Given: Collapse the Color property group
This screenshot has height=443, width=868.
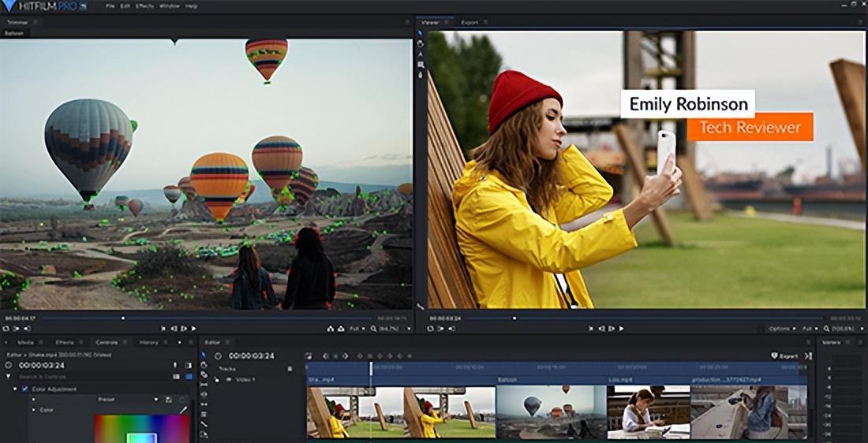Looking at the screenshot, I should click(34, 410).
